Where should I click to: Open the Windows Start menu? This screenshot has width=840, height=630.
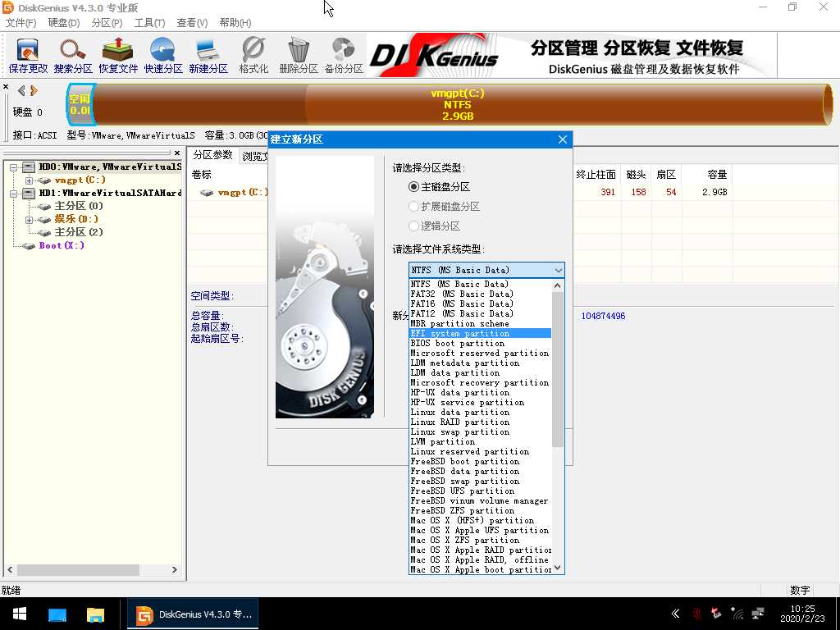pyautogui.click(x=20, y=614)
